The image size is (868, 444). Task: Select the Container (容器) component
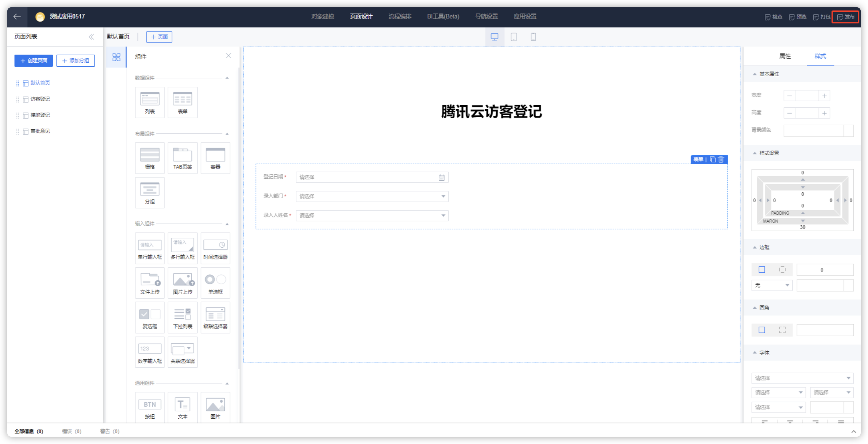pyautogui.click(x=216, y=158)
